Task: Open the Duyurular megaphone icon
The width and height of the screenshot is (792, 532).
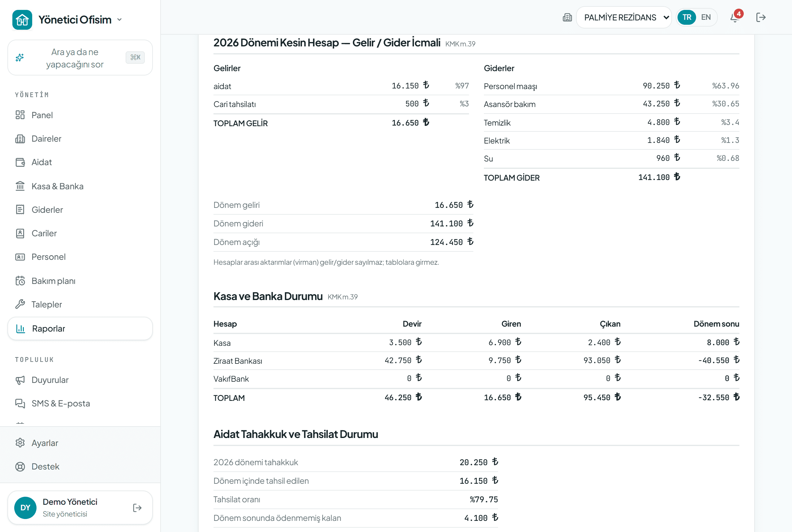Action: tap(20, 380)
